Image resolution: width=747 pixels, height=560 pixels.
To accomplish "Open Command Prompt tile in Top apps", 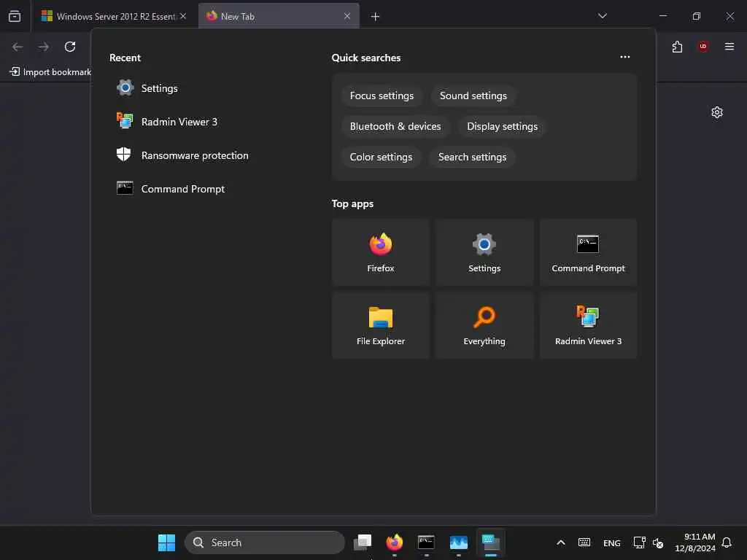I will (x=589, y=252).
